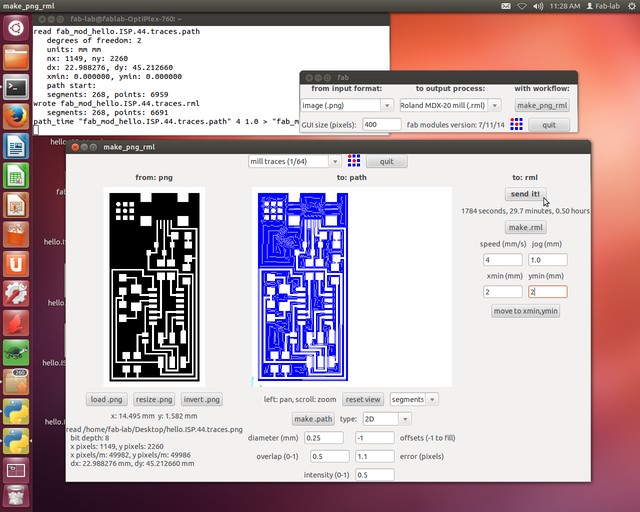The image size is (640, 512).
Task: Open the Terminal launcher icon
Action: point(16,87)
